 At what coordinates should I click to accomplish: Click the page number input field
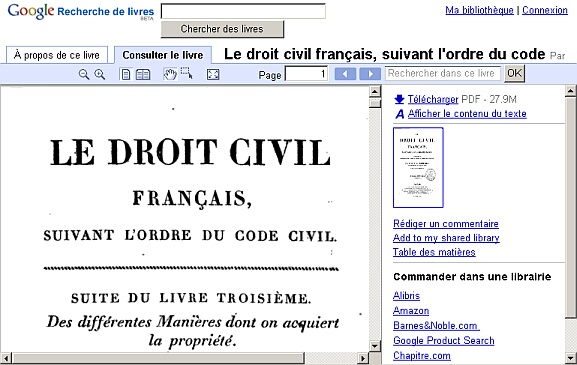(x=306, y=74)
